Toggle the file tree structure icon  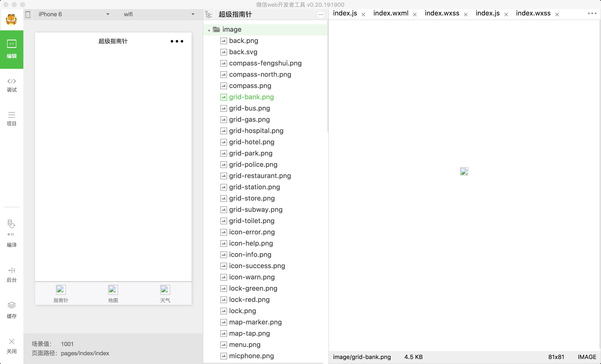[208, 14]
